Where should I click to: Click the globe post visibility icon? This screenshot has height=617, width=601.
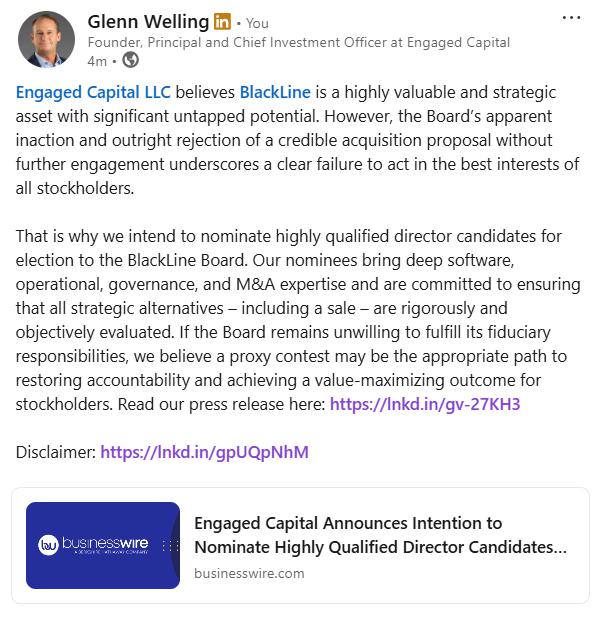coord(130,60)
